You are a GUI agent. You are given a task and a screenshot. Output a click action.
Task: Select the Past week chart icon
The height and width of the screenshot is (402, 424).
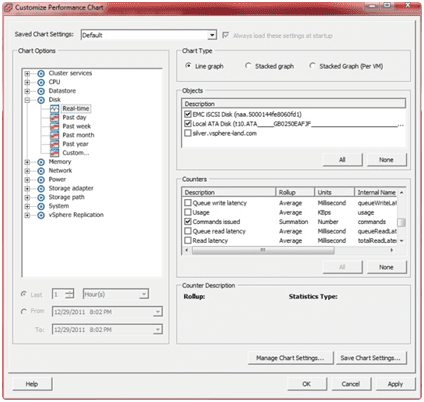coord(54,126)
